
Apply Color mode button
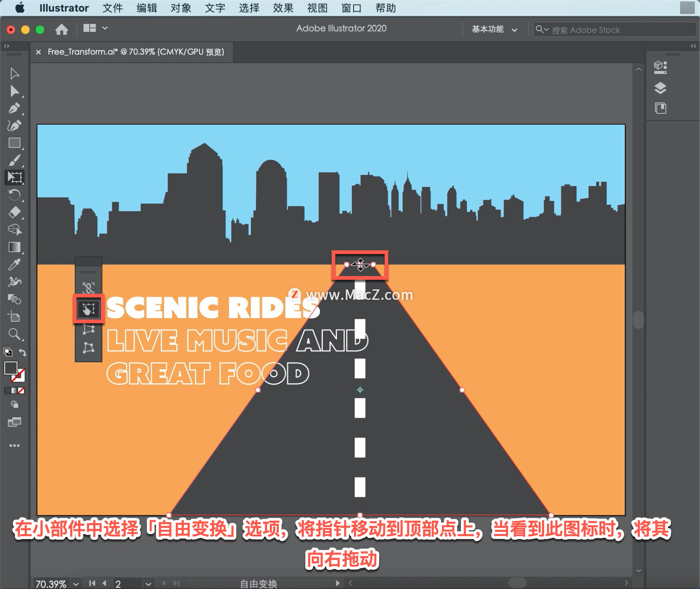(x=7, y=391)
